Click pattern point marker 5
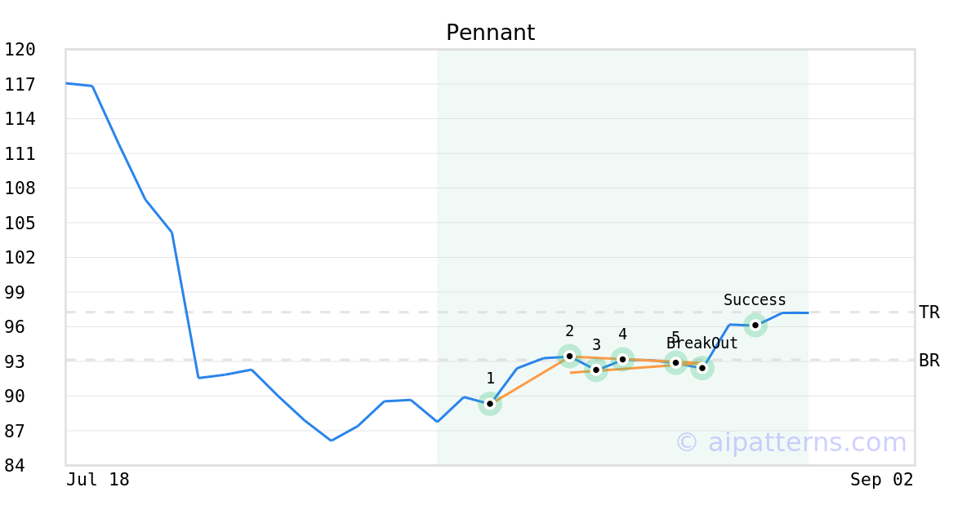 tap(675, 362)
